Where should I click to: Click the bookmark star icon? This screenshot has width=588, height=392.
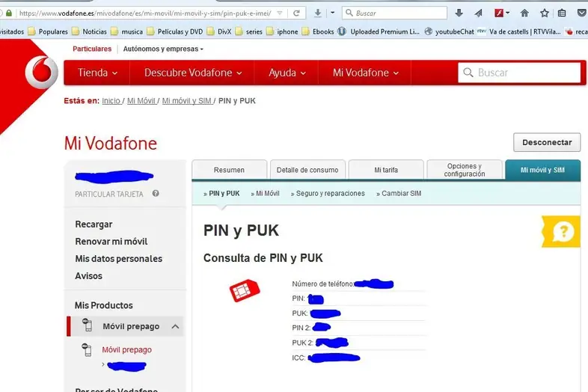tap(545, 13)
